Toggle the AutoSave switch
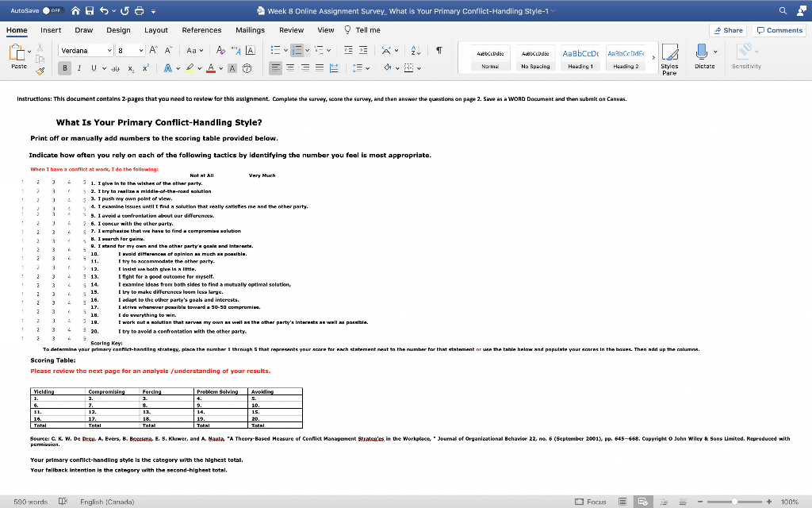The image size is (812, 508). [53, 10]
